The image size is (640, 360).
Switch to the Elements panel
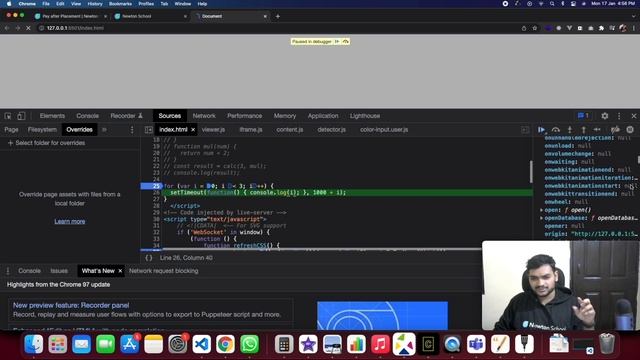tap(52, 116)
